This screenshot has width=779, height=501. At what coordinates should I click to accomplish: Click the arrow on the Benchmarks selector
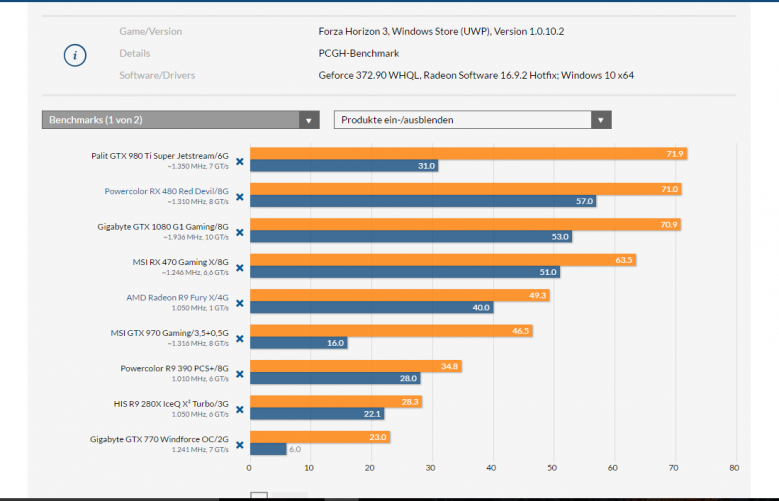309,120
